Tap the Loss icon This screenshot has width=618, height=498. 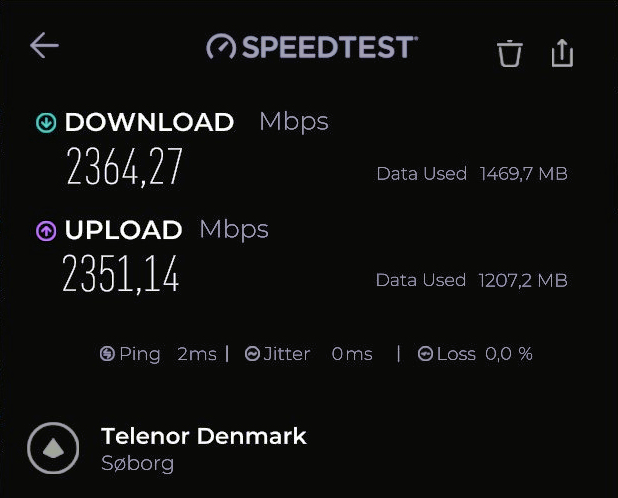point(425,354)
